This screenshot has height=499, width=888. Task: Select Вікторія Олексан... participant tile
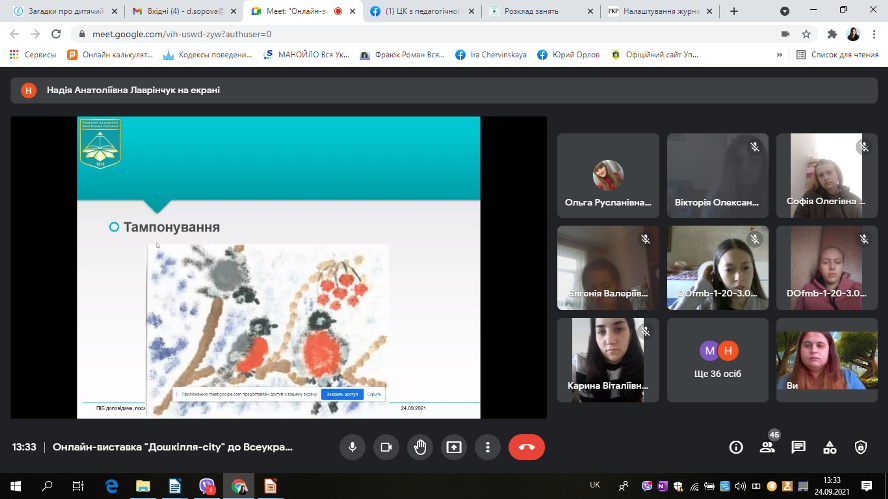(x=718, y=176)
